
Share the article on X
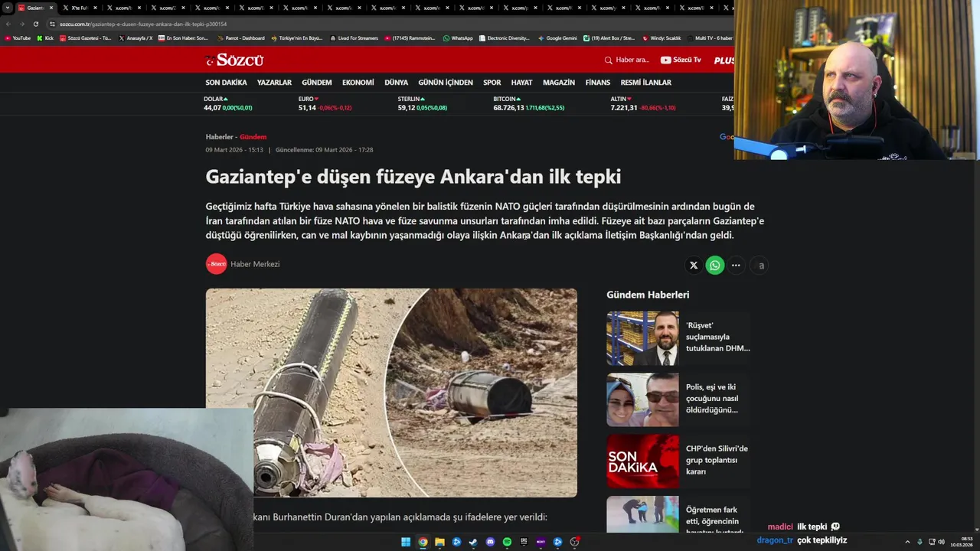(694, 266)
